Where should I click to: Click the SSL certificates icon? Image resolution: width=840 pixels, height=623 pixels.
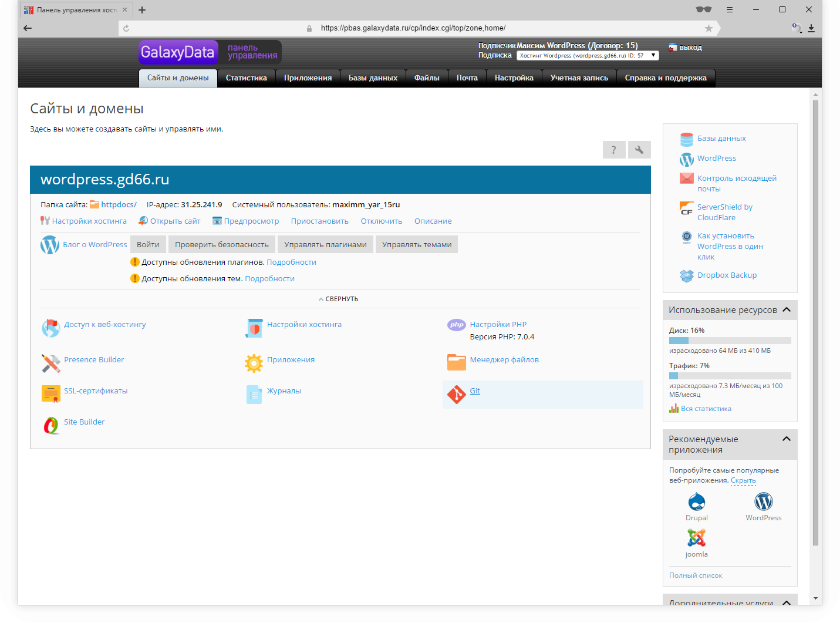click(51, 394)
